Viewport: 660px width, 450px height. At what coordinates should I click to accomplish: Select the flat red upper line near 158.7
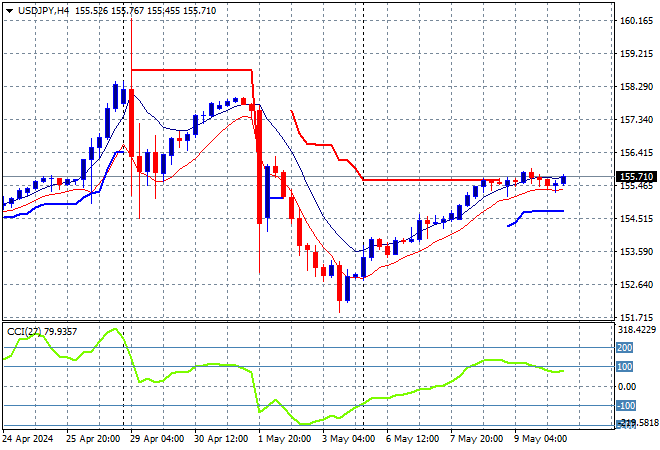tap(190, 70)
